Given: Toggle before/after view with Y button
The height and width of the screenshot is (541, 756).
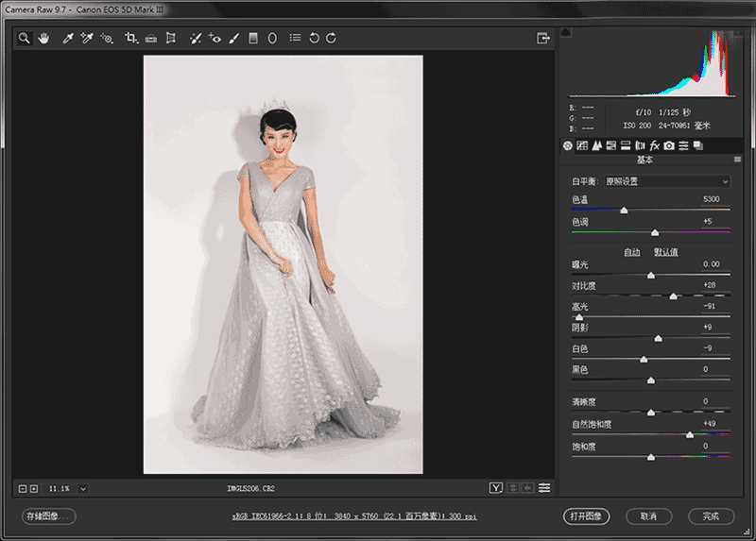Looking at the screenshot, I should click(495, 487).
